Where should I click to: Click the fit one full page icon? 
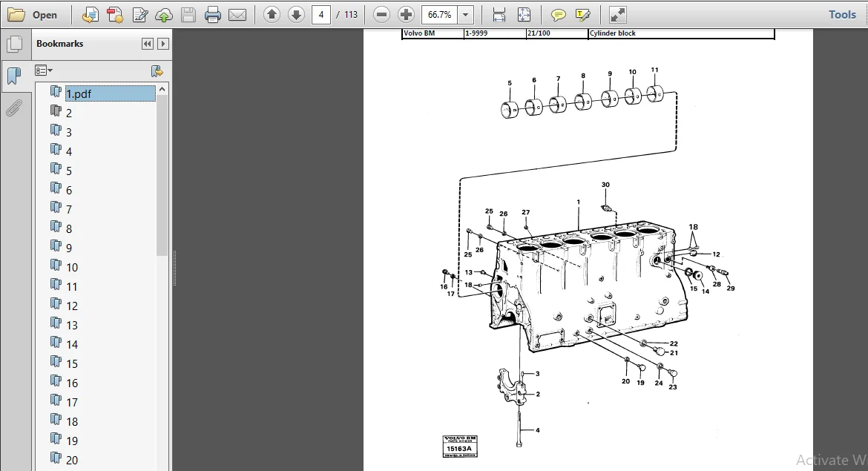pyautogui.click(x=524, y=15)
